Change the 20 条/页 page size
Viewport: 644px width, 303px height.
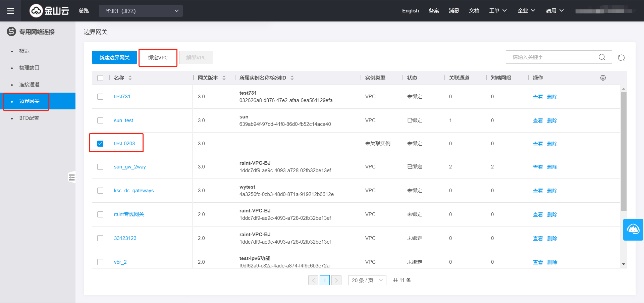[x=367, y=280]
